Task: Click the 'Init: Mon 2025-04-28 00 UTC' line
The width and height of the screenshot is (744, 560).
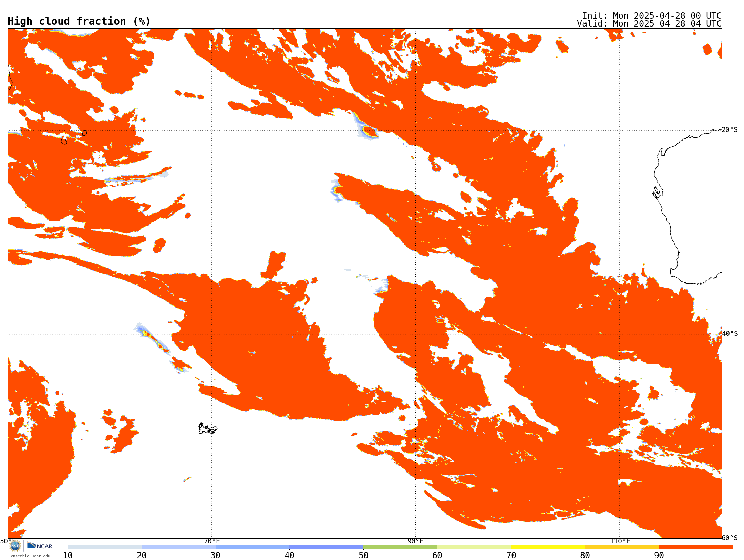Action: point(652,16)
